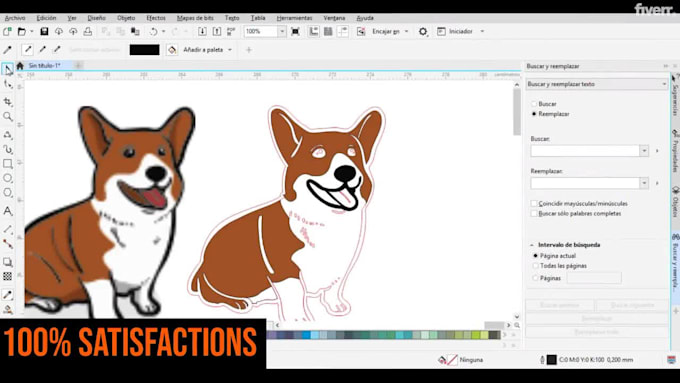
Task: Open the Buscar y reemplazar texto dropdown
Action: [597, 84]
